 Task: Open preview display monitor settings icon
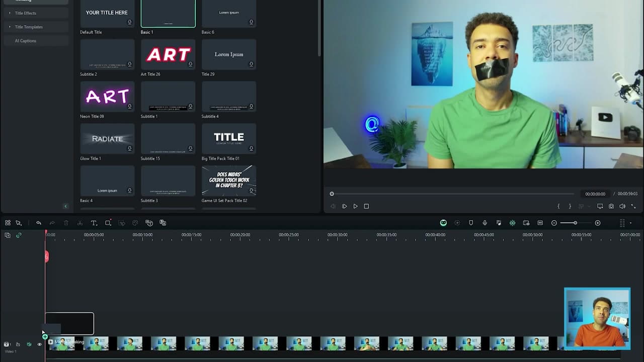point(600,206)
